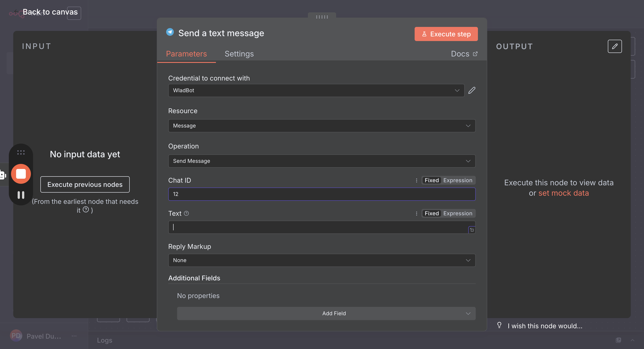
Task: Switch Text field to Expression mode
Action: (457, 213)
